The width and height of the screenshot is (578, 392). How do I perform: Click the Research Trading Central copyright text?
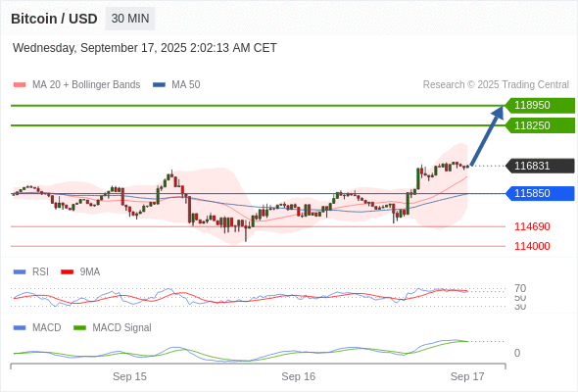coord(496,85)
